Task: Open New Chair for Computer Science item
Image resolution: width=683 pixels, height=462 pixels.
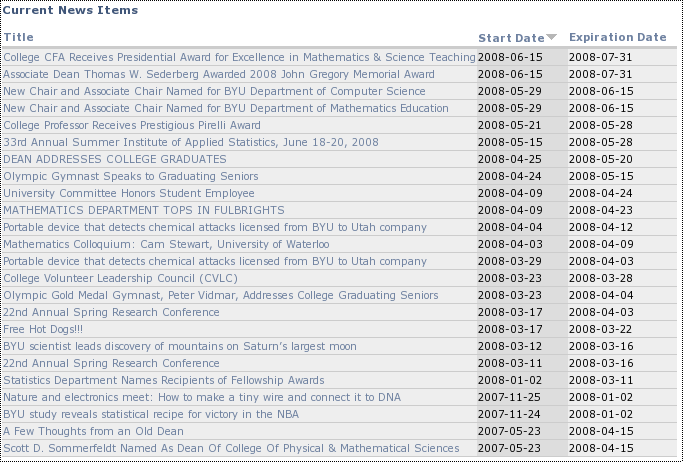Action: pos(214,91)
